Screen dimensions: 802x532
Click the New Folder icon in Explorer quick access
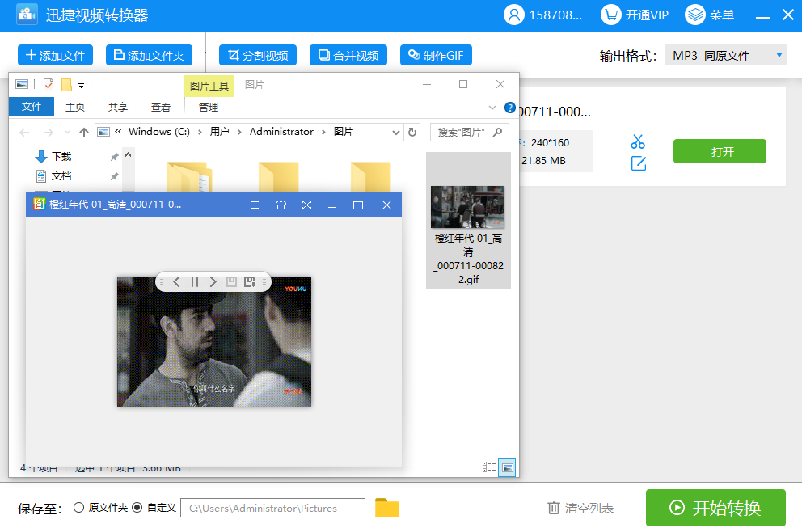[x=66, y=84]
